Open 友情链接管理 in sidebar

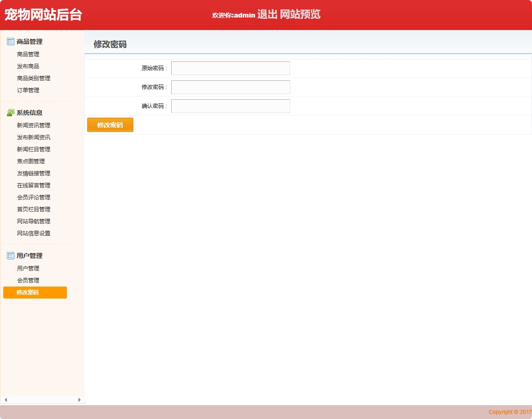click(34, 174)
